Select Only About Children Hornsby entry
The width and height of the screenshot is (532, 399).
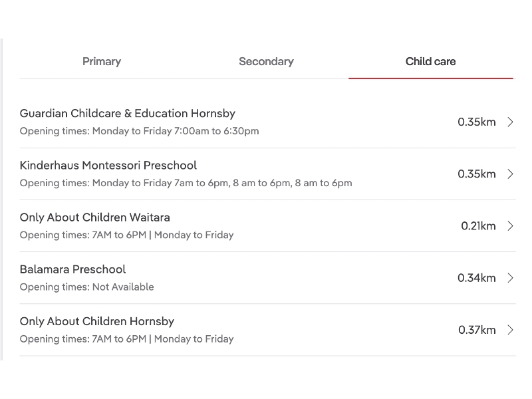point(97,321)
